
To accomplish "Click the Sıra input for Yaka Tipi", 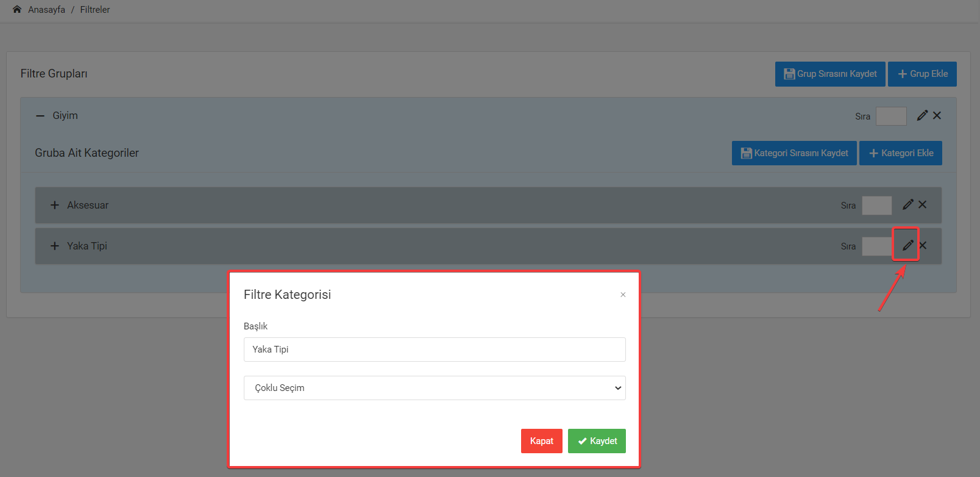I will click(877, 246).
